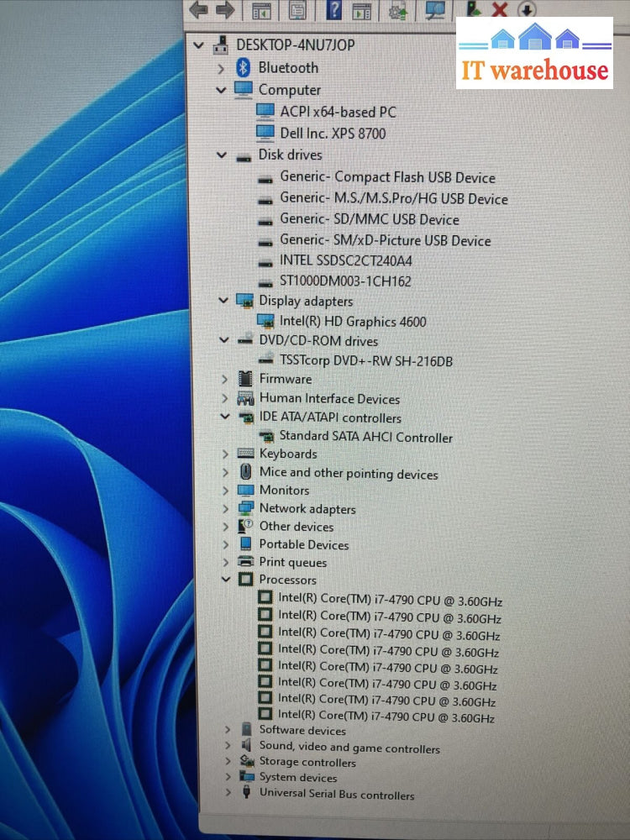Viewport: 630px width, 840px height.
Task: Expand the Network adapters category
Action: tap(224, 509)
